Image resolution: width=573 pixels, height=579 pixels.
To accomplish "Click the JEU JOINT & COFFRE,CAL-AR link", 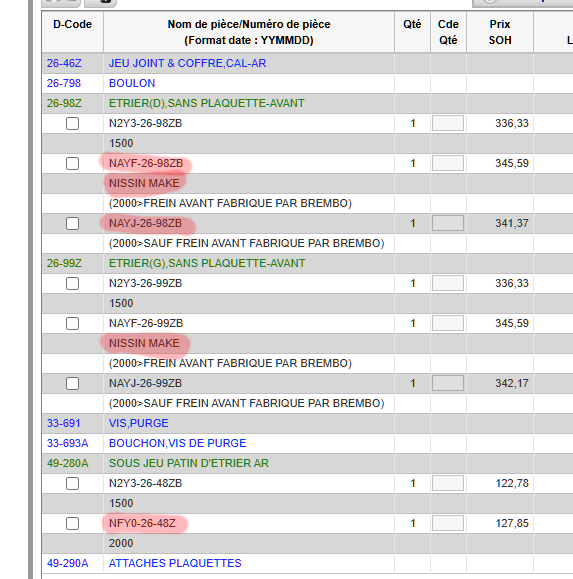I will click(x=187, y=63).
